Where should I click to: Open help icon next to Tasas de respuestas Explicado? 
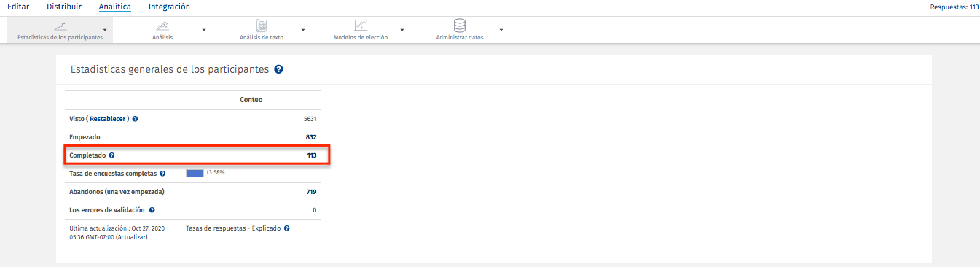coord(287,228)
